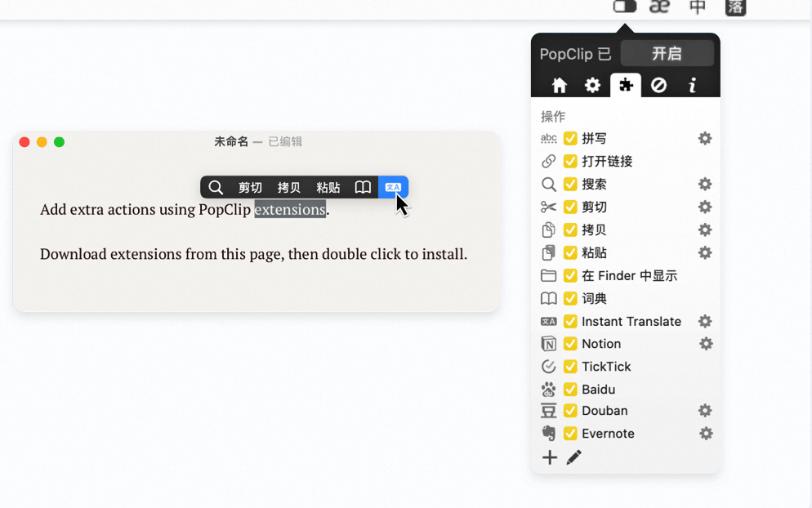Open Instant Translate settings gear
812x508 pixels.
pyautogui.click(x=705, y=321)
